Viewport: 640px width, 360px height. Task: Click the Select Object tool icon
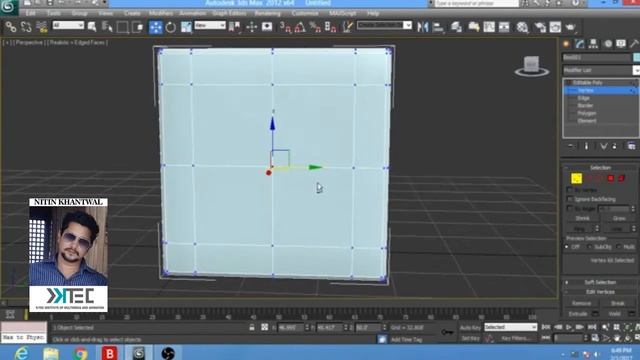pos(92,27)
